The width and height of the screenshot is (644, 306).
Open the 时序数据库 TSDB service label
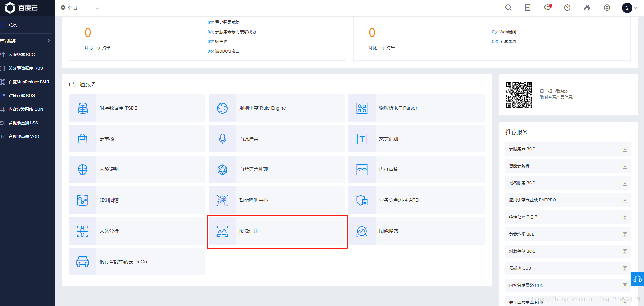[118, 108]
